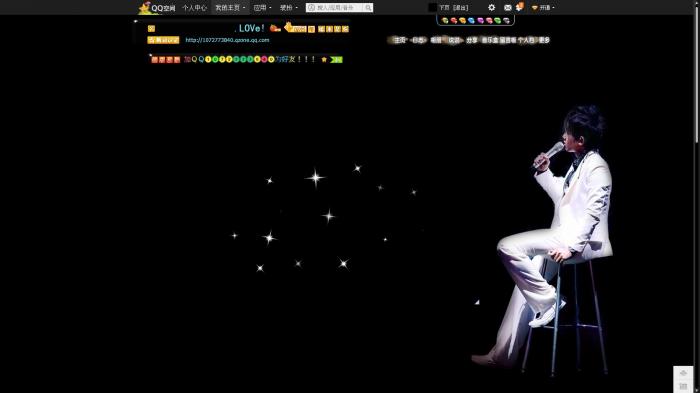Click the black avatar thumbnail in top bar
Screen dimensions: 700x393
click(432, 8)
